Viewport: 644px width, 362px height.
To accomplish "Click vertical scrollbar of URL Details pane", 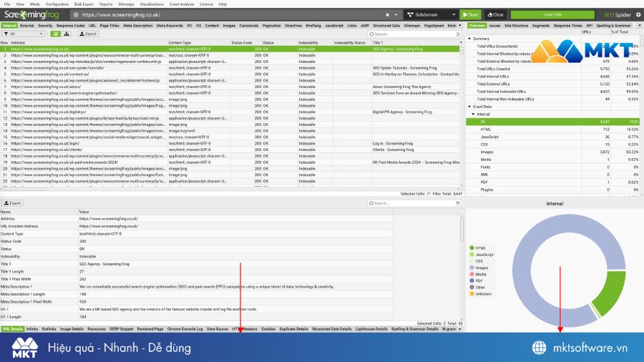I will tap(462, 230).
